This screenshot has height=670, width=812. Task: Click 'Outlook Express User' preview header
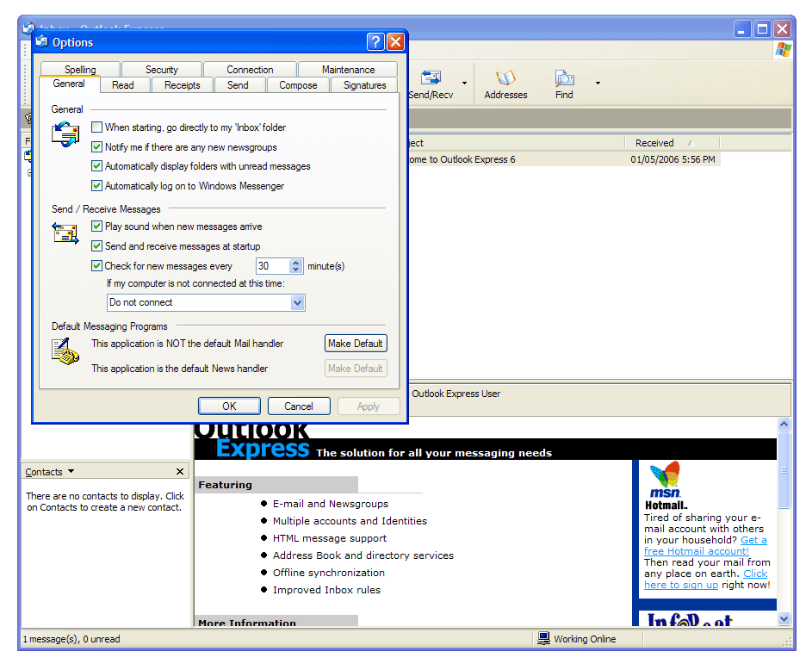[456, 394]
